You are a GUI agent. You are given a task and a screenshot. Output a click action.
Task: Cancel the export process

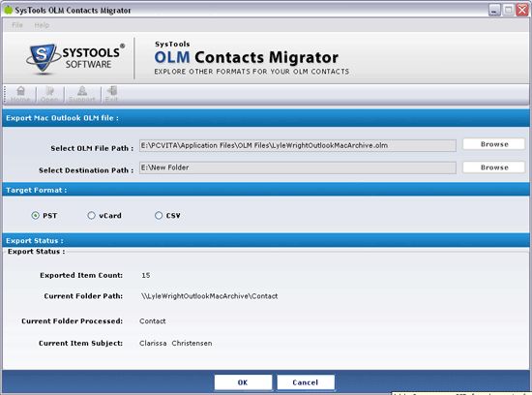(306, 382)
